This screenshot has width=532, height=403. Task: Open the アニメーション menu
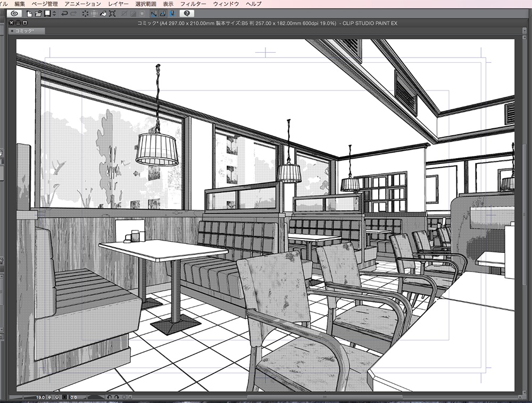(x=83, y=4)
